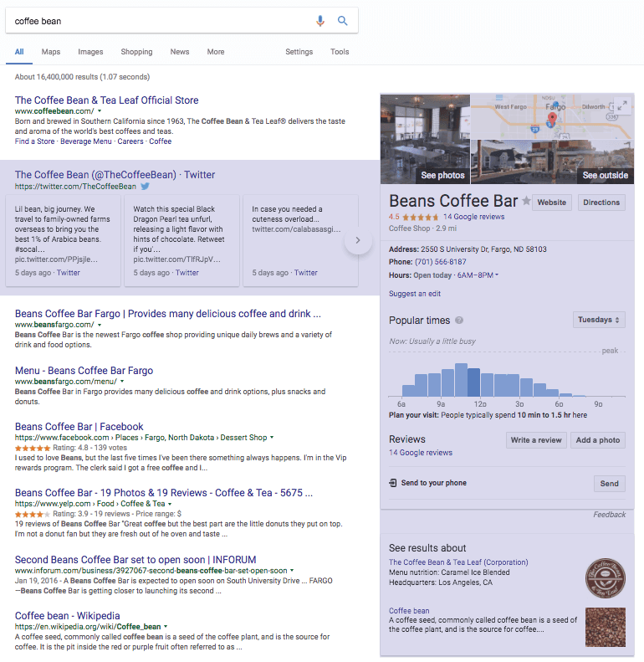
Task: Click 14 Google reviews link near rating stars
Action: pos(473,217)
